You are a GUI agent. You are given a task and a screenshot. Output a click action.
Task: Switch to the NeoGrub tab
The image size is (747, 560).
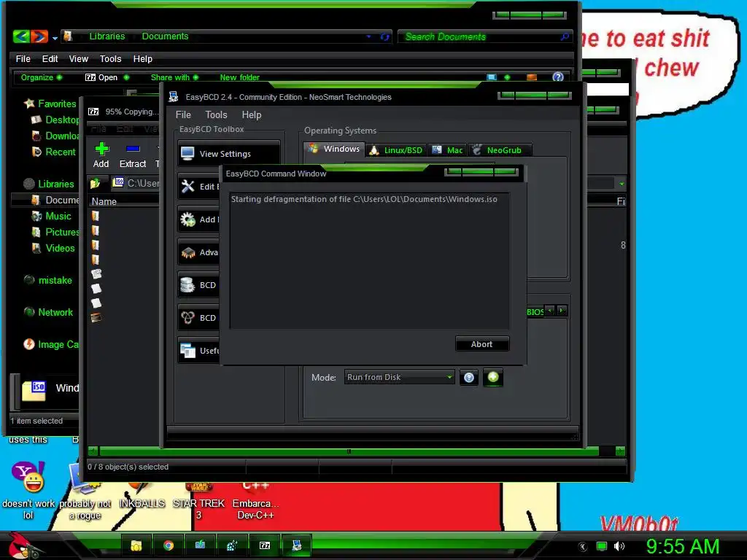[x=499, y=150]
